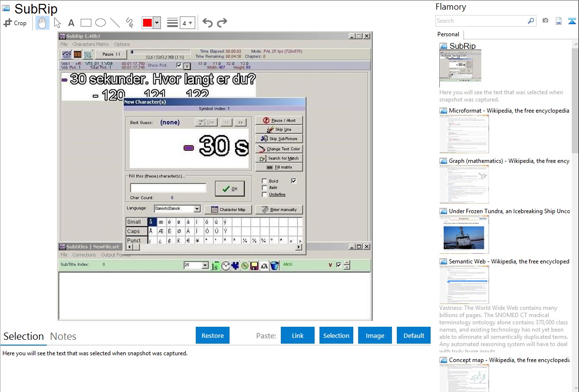The width and height of the screenshot is (579, 392).
Task: Click the 'AA' font icon in Subtitles toolbar
Action: [x=264, y=266]
